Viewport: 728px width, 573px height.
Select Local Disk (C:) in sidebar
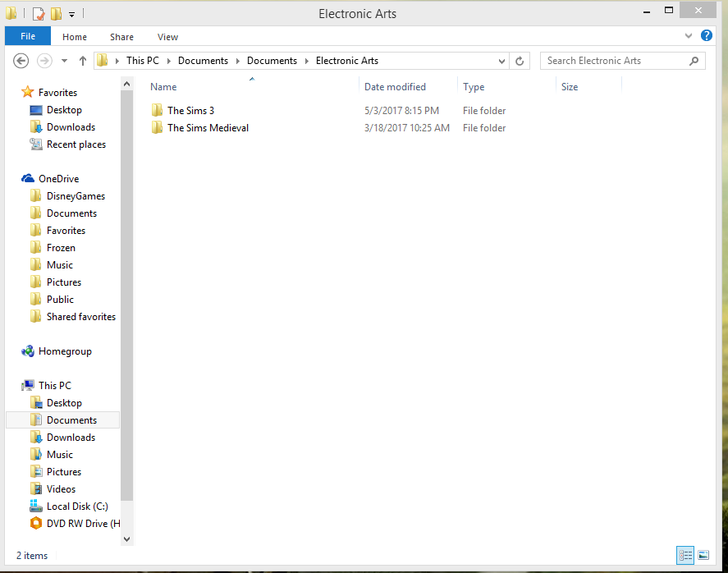pyautogui.click(x=77, y=507)
